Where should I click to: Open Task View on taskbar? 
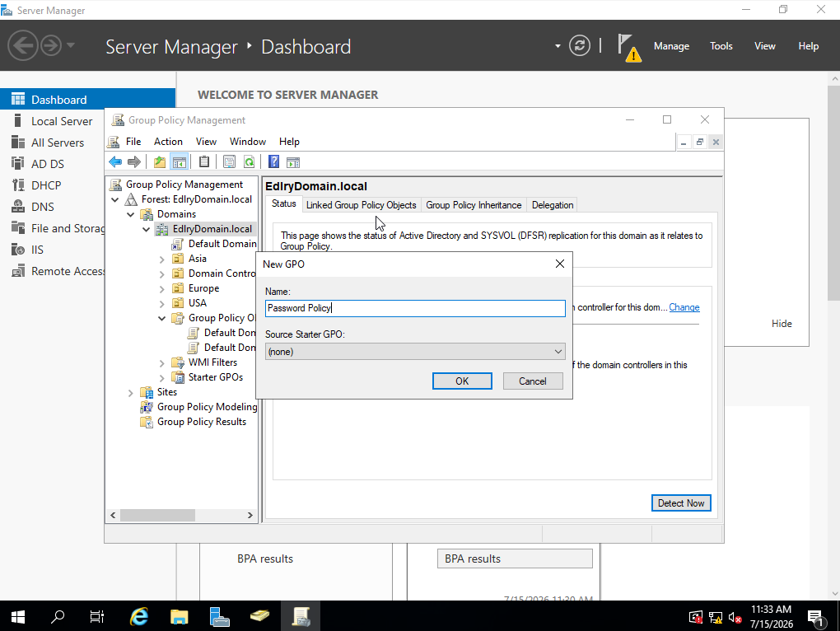coord(97,617)
